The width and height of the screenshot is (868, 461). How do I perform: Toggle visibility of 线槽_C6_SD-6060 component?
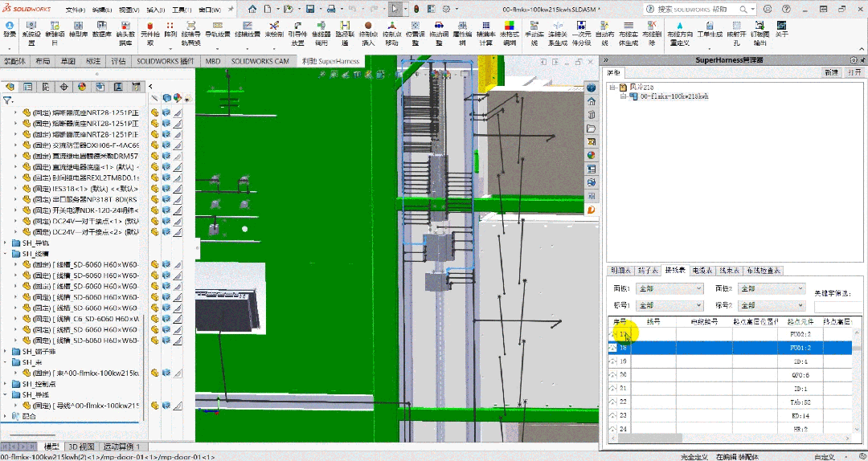point(155,319)
